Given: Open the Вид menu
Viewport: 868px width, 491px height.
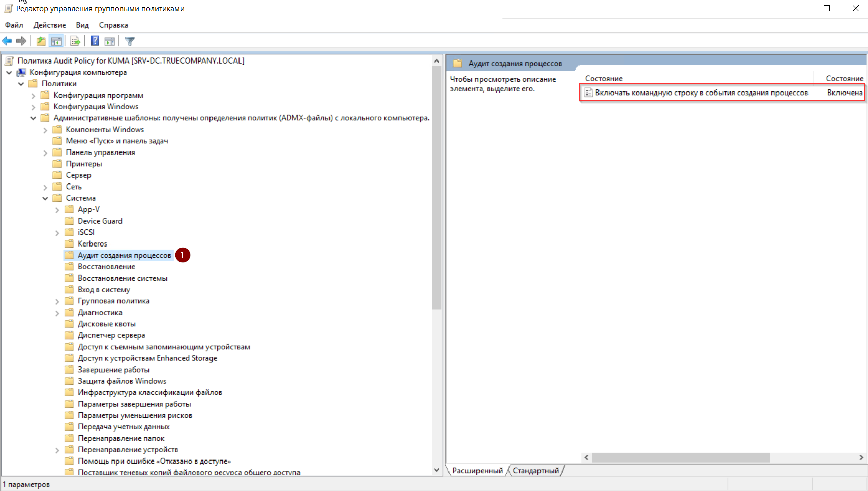Looking at the screenshot, I should [x=82, y=25].
